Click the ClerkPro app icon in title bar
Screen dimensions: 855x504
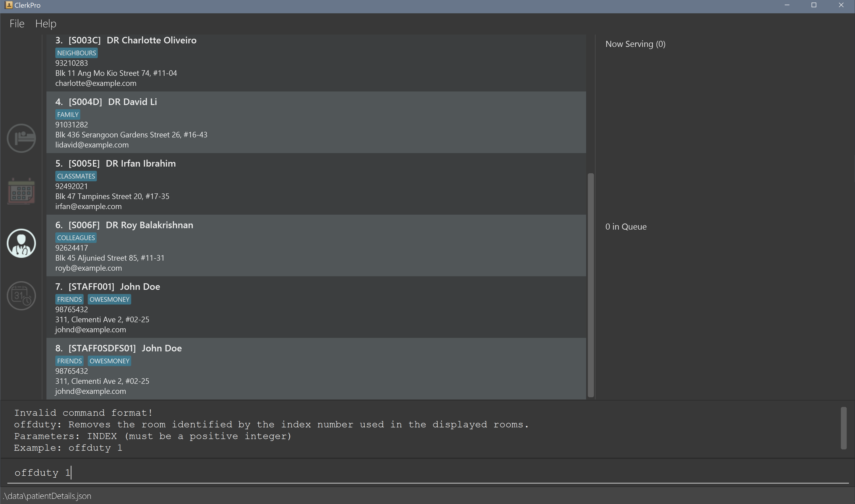[x=9, y=5]
